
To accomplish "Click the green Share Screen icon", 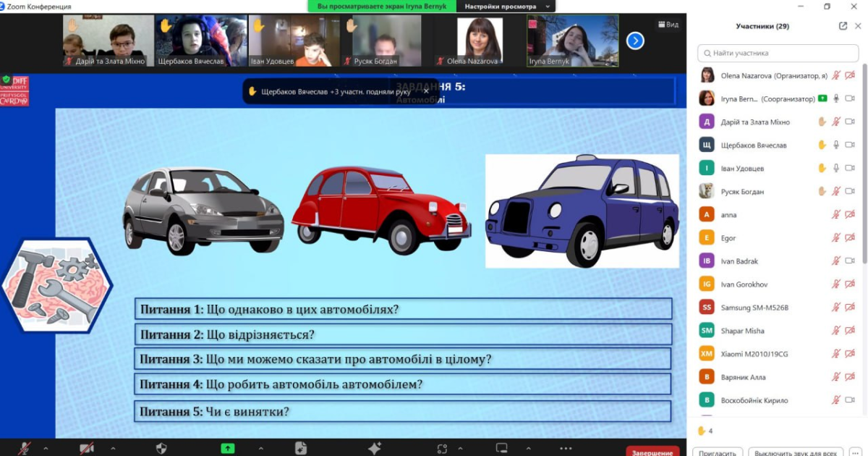I will coord(228,448).
